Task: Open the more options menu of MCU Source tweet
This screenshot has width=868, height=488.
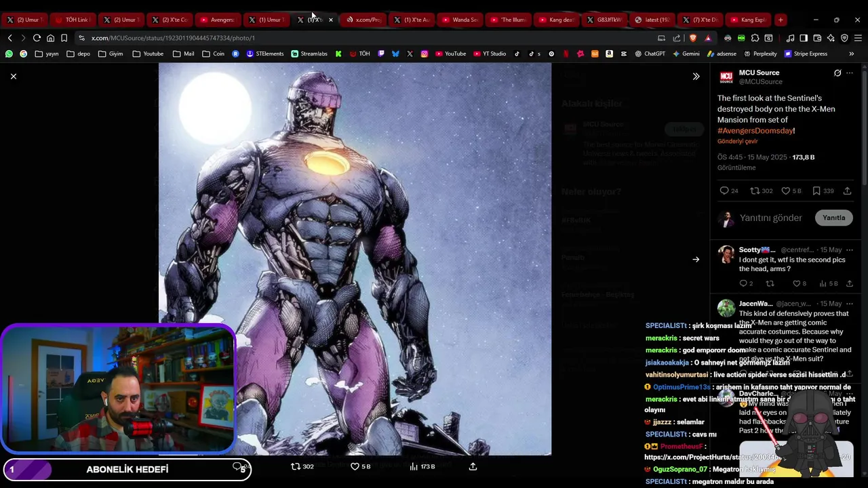Action: (850, 73)
